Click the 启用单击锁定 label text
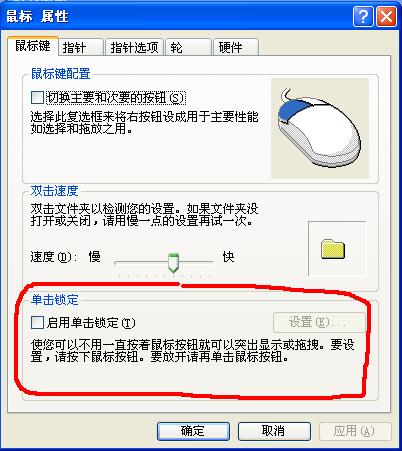 pos(91,323)
